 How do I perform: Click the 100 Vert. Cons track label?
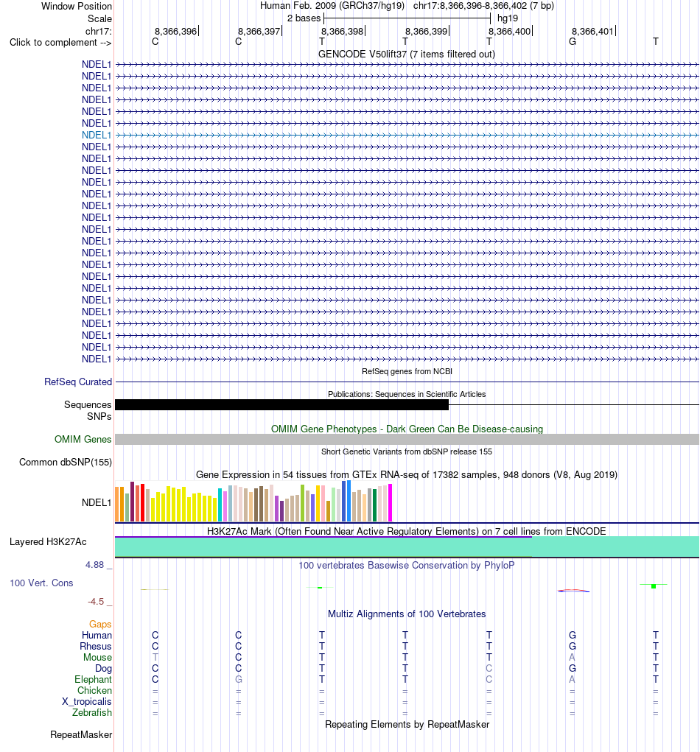pos(41,583)
